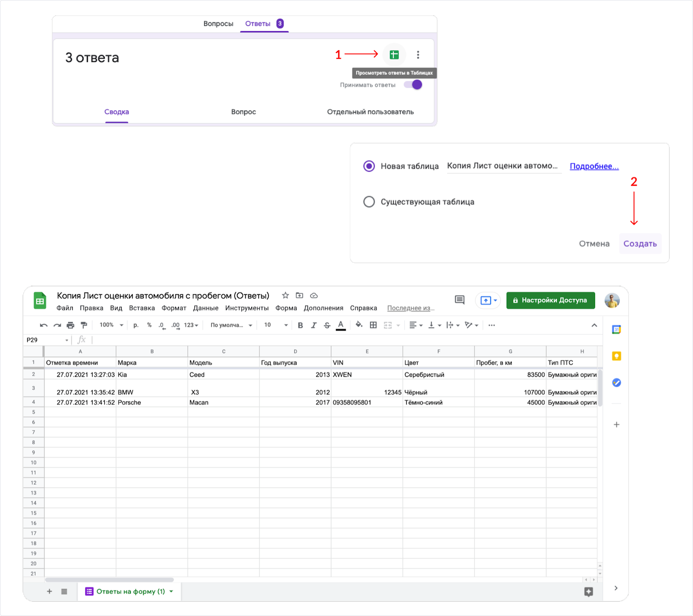
Task: Open the comments history icon
Action: click(460, 300)
